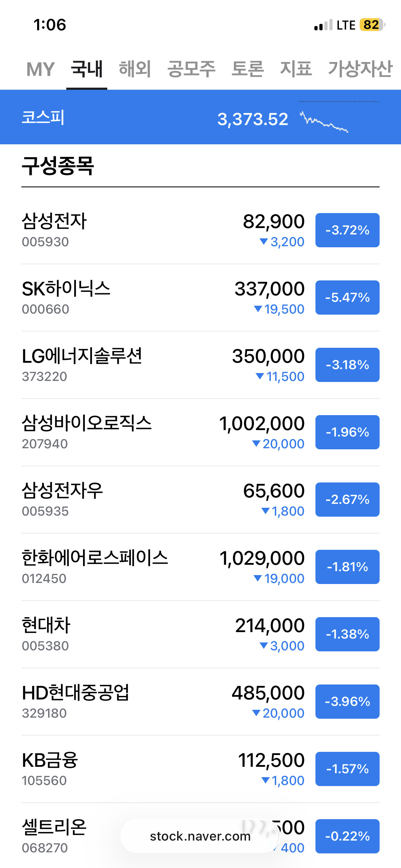Screen dimensions: 401x868
Task: Tap the stock.naver.com address bar
Action: (200, 836)
